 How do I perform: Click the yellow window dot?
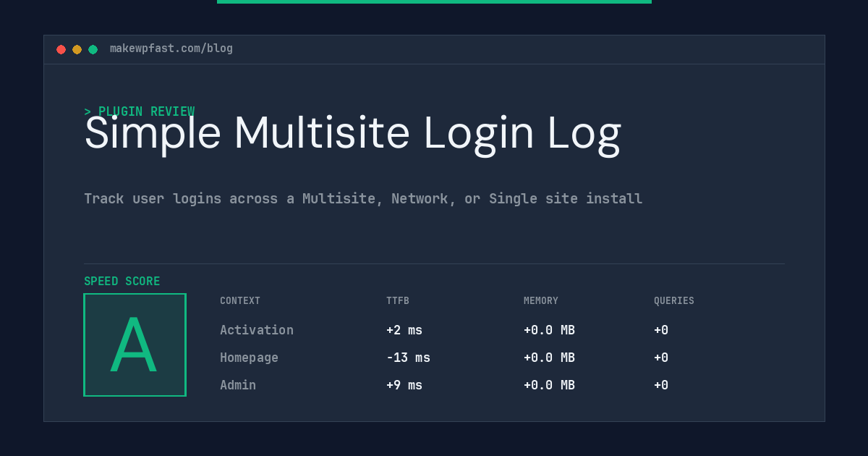click(77, 49)
